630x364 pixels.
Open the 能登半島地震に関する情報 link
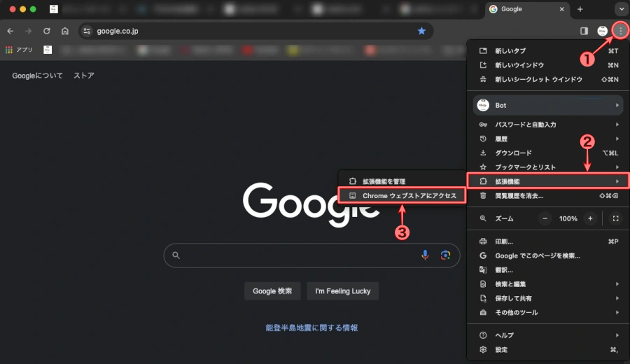tap(311, 328)
